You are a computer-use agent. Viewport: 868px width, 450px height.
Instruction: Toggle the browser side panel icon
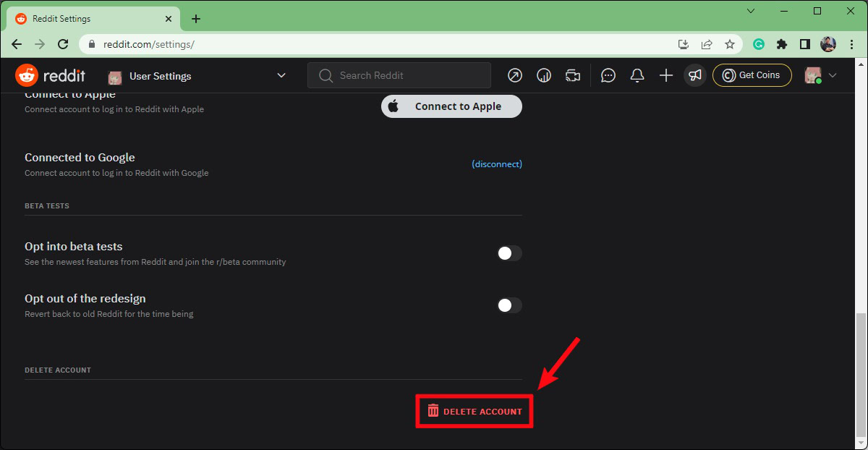pos(805,44)
